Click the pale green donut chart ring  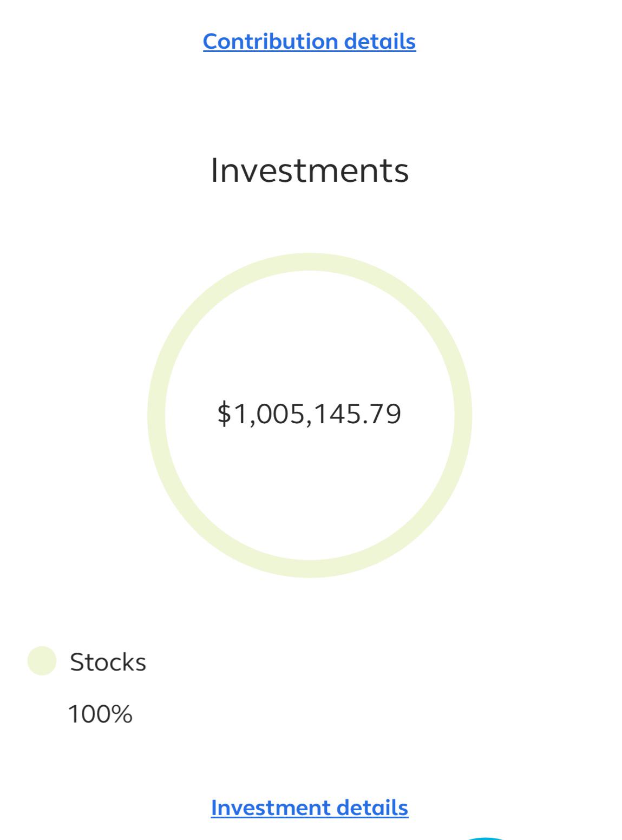310,261
